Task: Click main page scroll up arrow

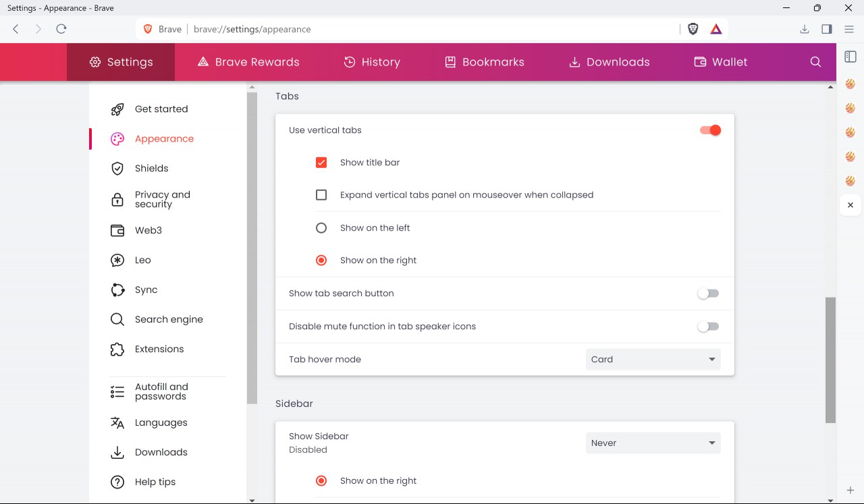Action: (x=831, y=87)
